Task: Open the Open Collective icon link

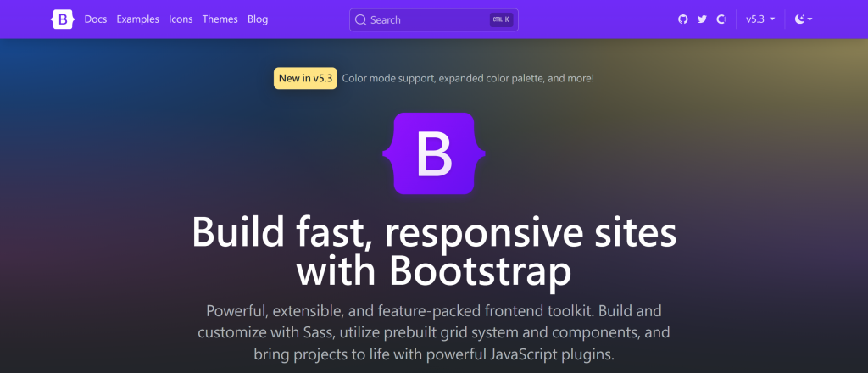Action: coord(721,19)
